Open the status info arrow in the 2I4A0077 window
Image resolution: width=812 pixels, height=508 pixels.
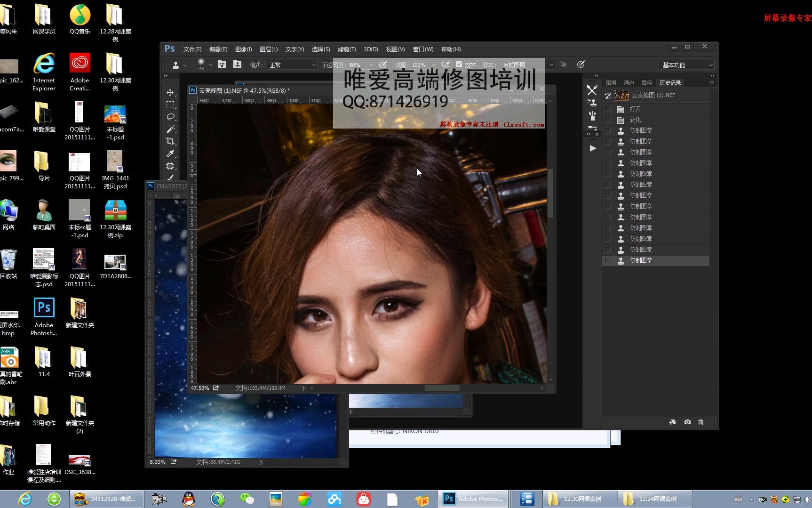(x=261, y=462)
